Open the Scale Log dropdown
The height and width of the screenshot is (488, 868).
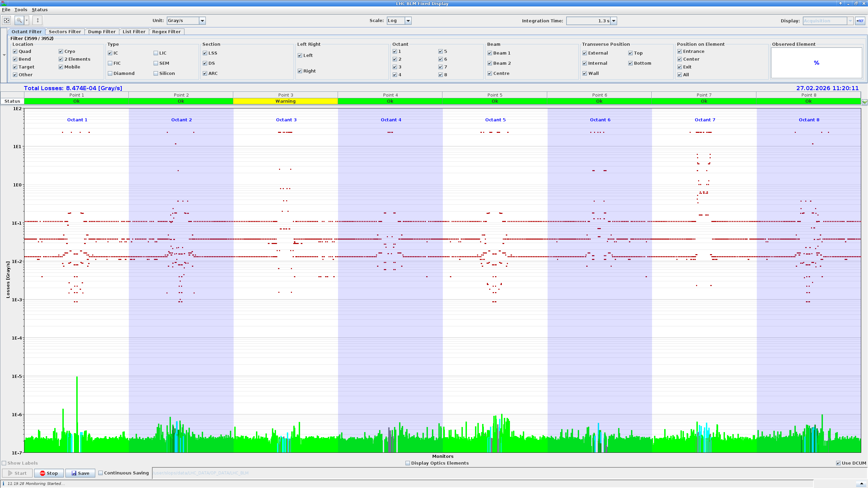(x=408, y=21)
